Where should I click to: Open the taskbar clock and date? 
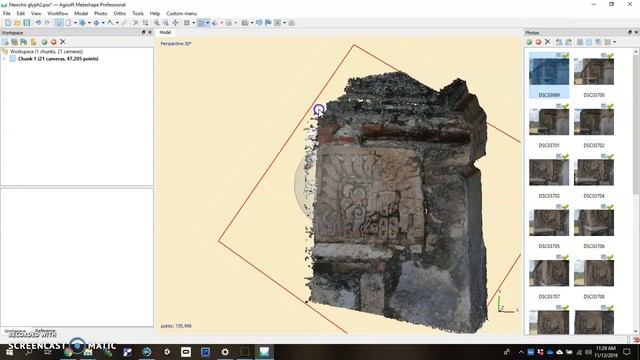[606, 352]
